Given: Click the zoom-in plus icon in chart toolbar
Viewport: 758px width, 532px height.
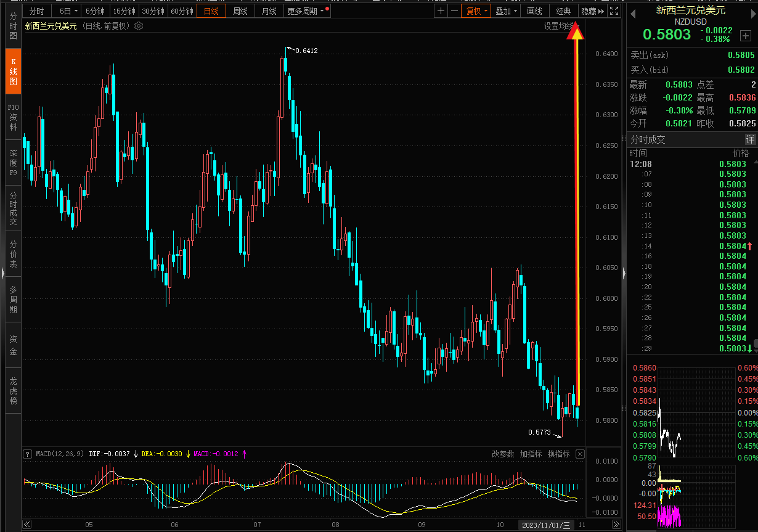Looking at the screenshot, I should tap(441, 11).
